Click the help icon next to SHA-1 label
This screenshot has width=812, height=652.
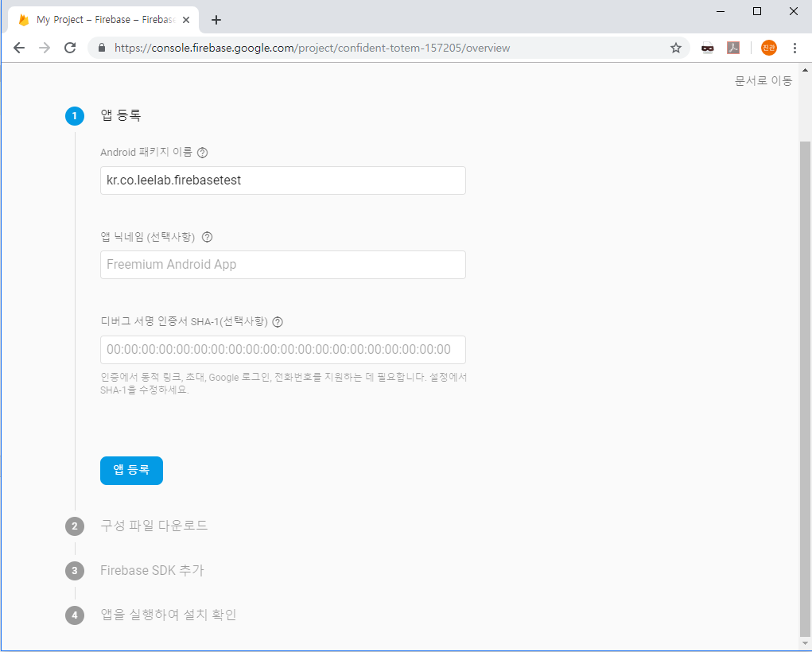click(x=278, y=322)
